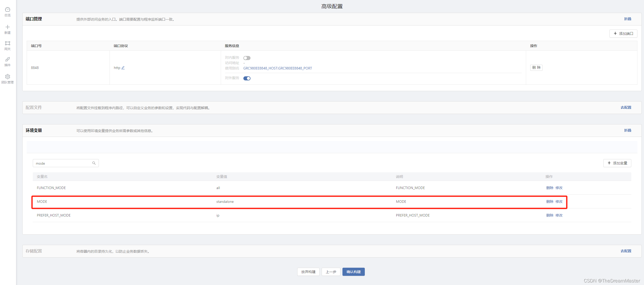Open the 网关 gateway sidebar icon
644x285 pixels.
(8, 46)
